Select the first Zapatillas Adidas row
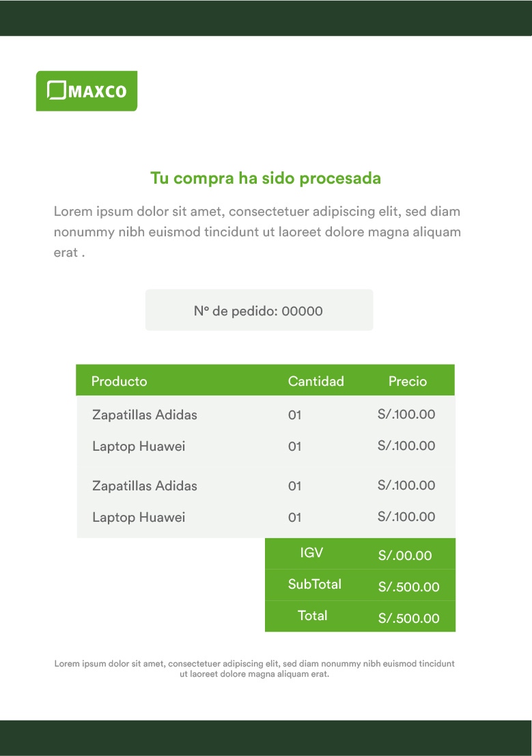Viewport: 532px width, 756px height. pyautogui.click(x=265, y=415)
